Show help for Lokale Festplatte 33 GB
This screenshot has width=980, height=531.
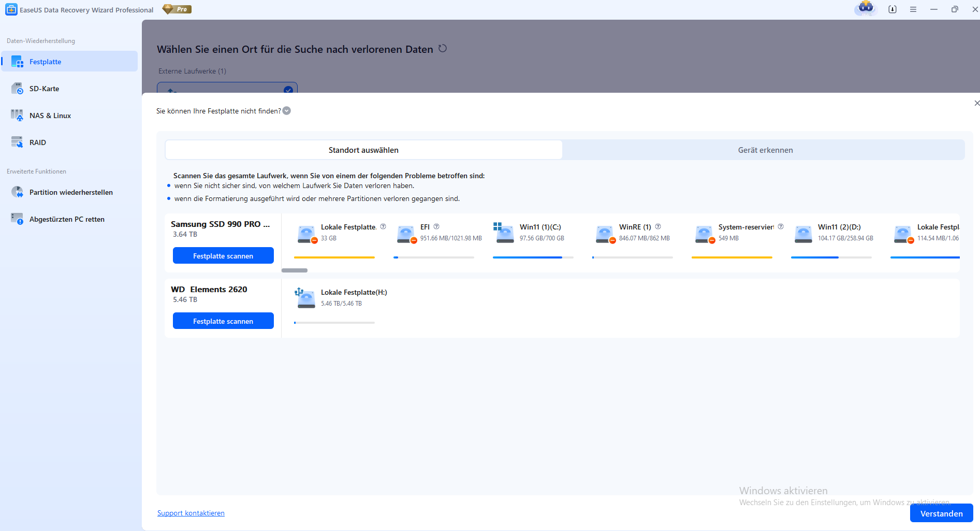pyautogui.click(x=383, y=226)
